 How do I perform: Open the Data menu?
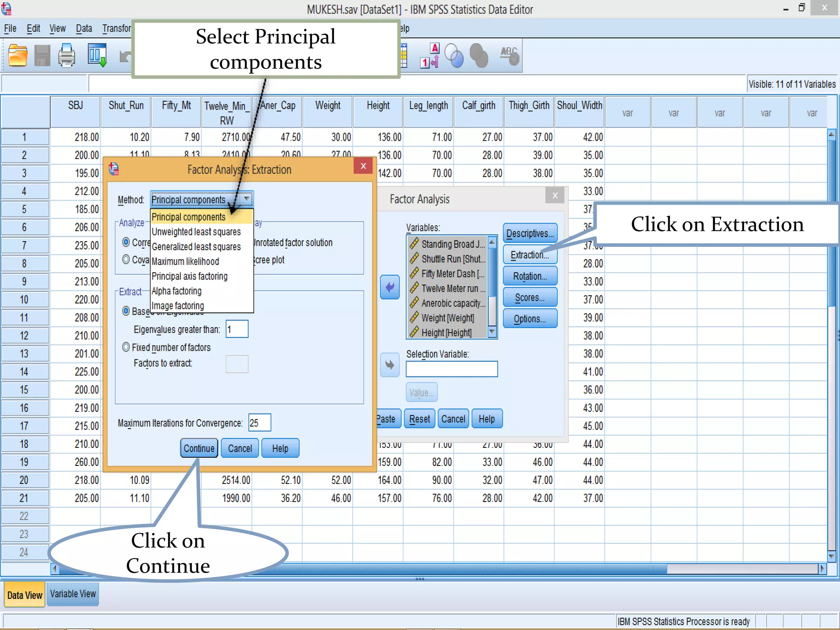pos(84,28)
